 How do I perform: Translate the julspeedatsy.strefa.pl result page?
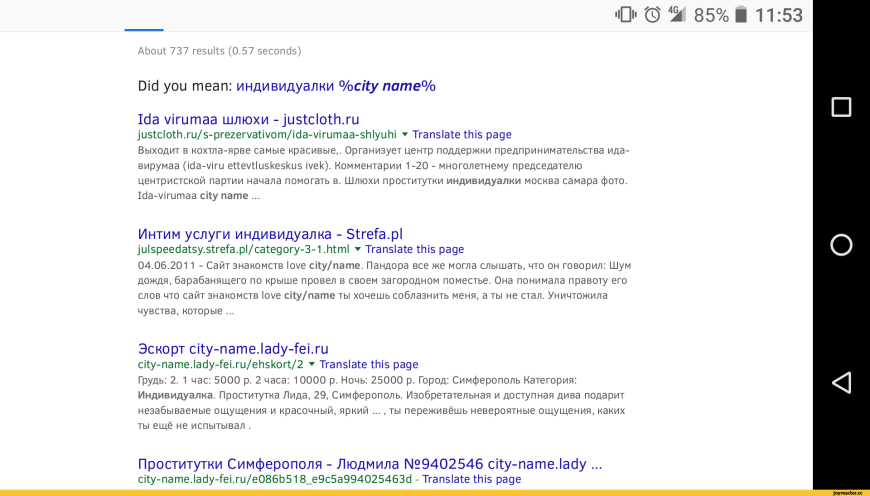point(414,249)
